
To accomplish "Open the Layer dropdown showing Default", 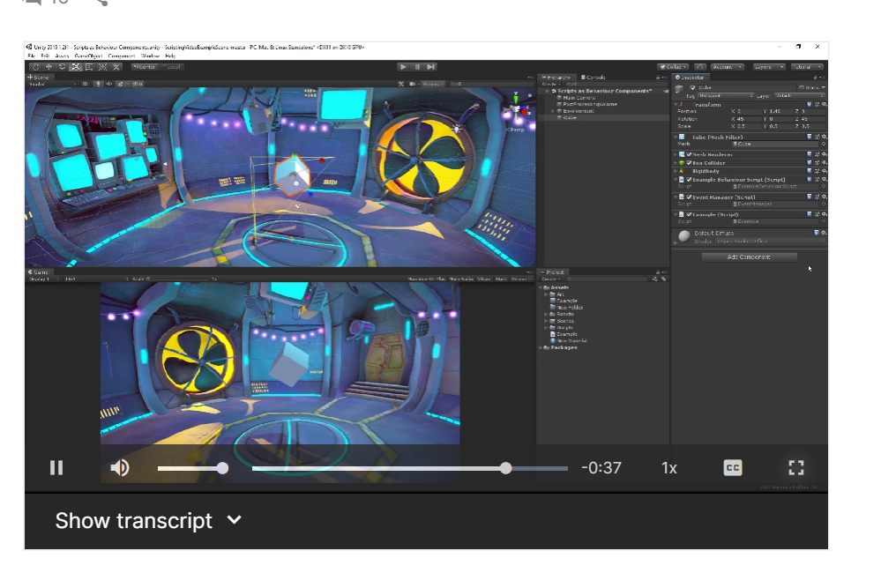I will pos(799,96).
